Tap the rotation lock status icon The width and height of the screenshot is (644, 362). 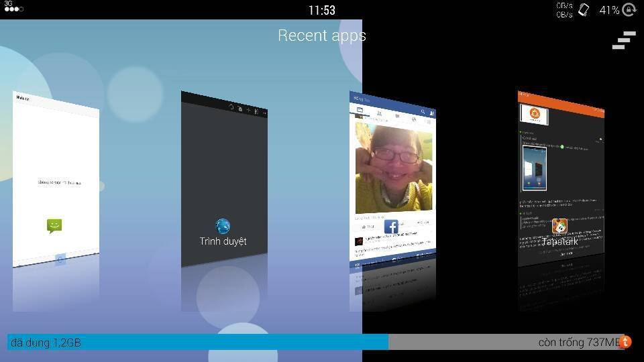629,10
